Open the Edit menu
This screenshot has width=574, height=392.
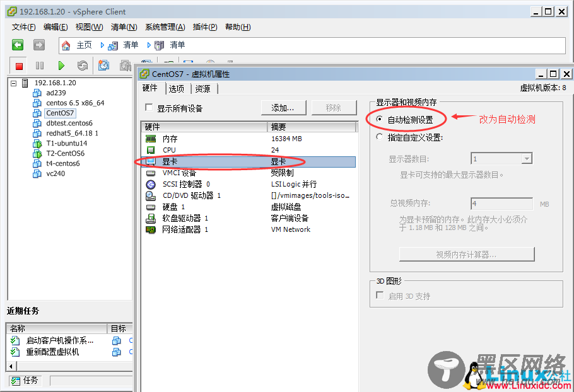click(56, 27)
